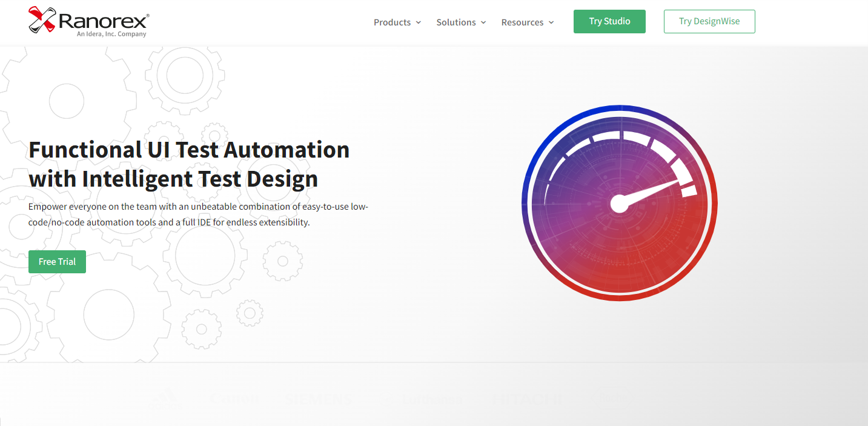The height and width of the screenshot is (426, 868).
Task: Start a Free Trial
Action: [x=56, y=261]
